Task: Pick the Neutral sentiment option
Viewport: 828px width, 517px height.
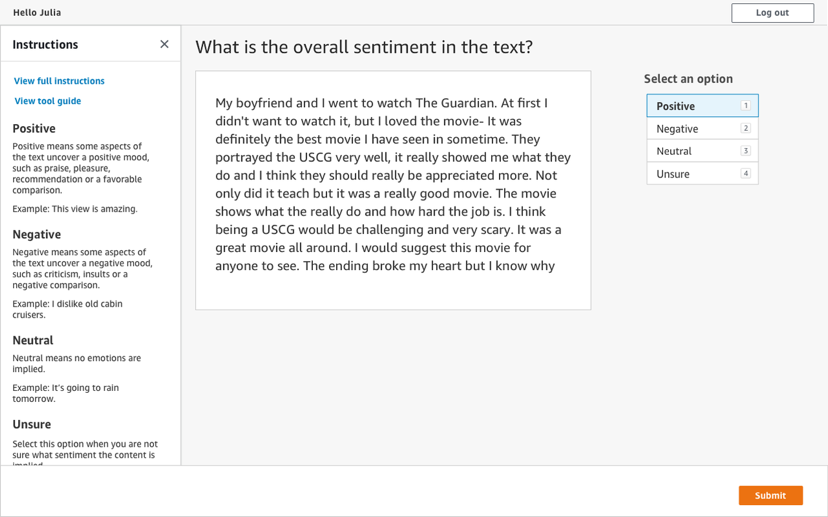Action: click(690, 151)
